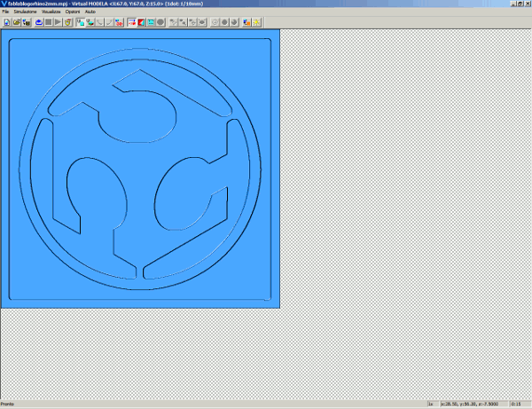Open the Opzioni menu
The image size is (532, 409).
pyautogui.click(x=73, y=12)
